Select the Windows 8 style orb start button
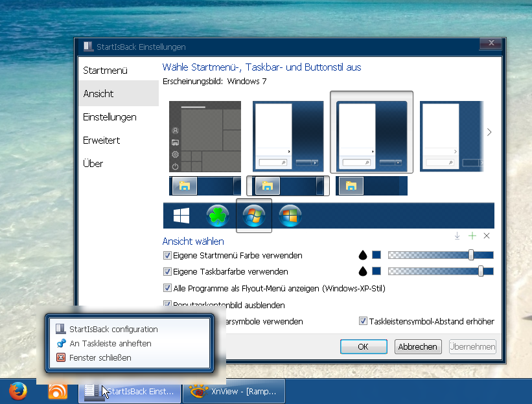The height and width of the screenshot is (404, 532). 290,216
